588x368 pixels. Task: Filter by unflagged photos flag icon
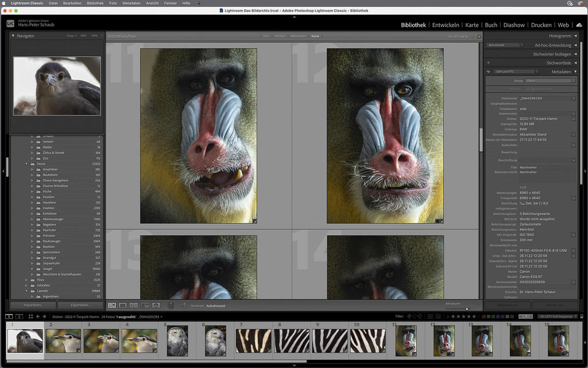coord(415,316)
